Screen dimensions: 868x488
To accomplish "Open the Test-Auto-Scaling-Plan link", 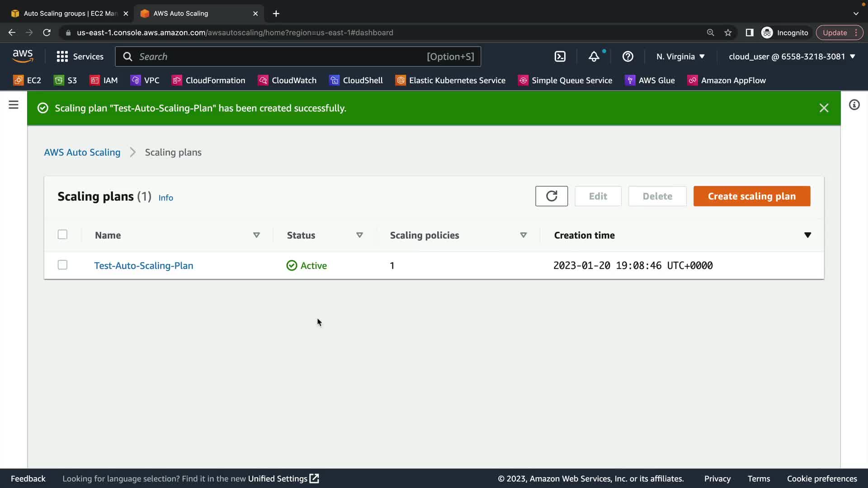I will (x=144, y=266).
